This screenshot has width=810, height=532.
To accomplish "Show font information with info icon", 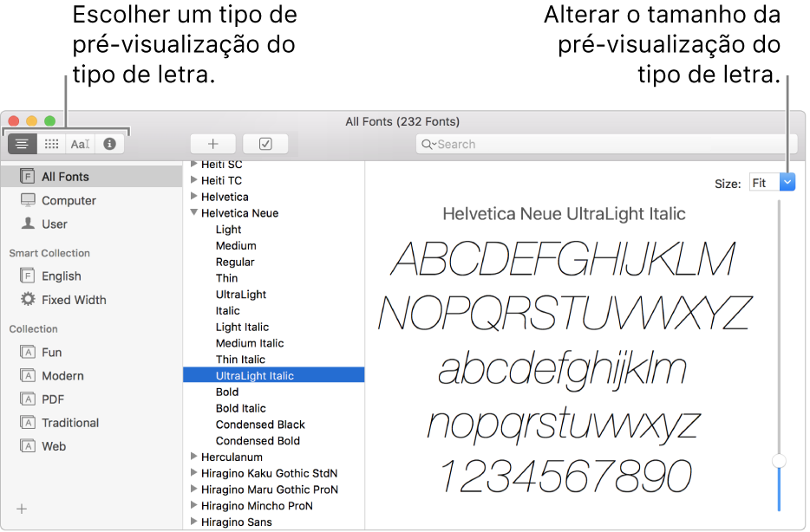I will 109,144.
